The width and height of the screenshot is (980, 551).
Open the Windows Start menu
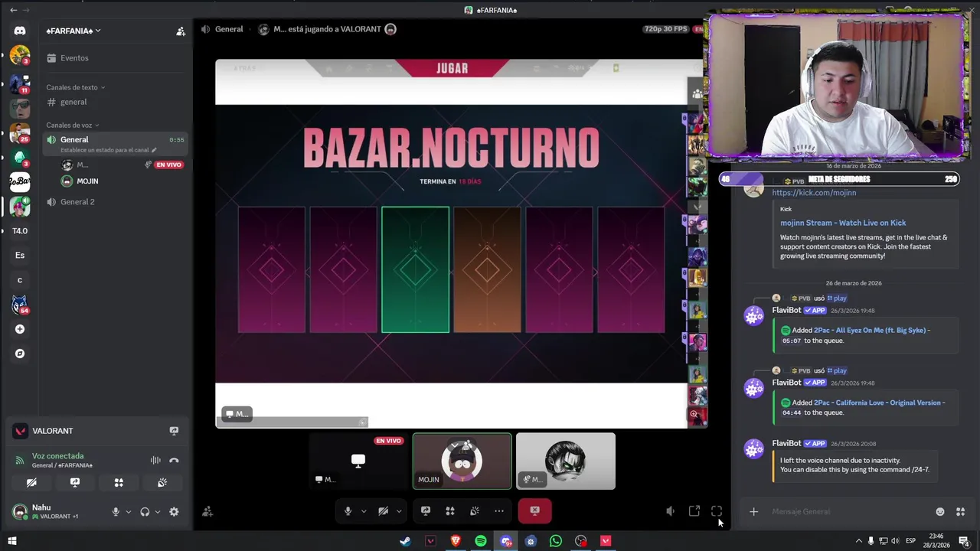(x=11, y=541)
